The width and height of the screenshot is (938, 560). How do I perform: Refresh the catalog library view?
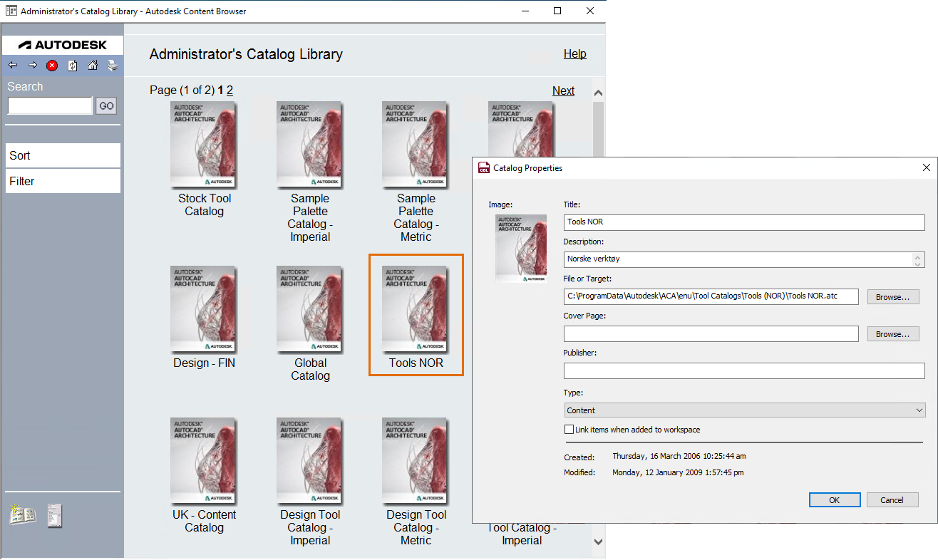coord(72,65)
